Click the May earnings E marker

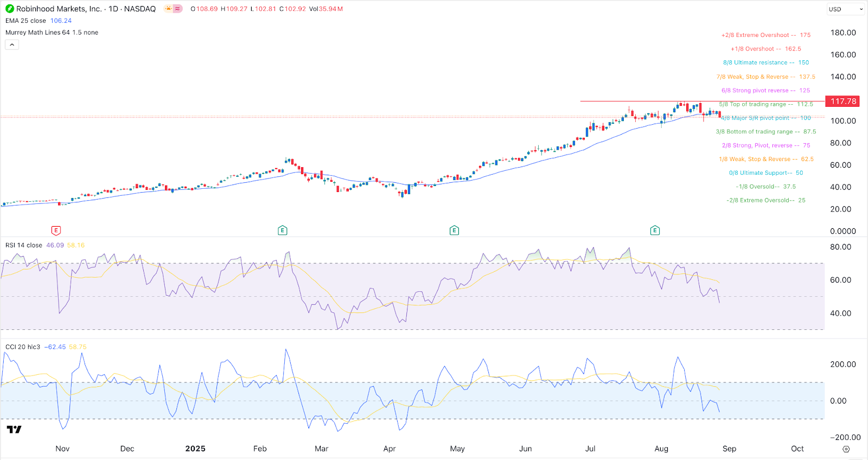[x=454, y=231]
